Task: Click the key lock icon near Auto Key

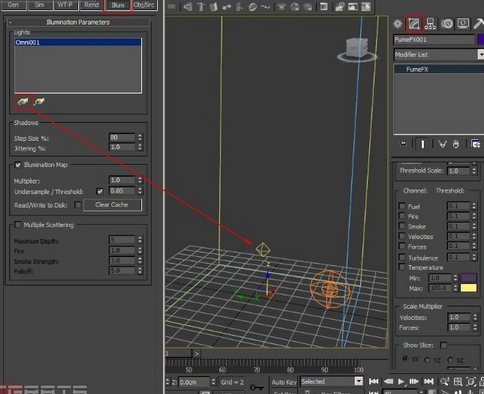Action: (256, 387)
